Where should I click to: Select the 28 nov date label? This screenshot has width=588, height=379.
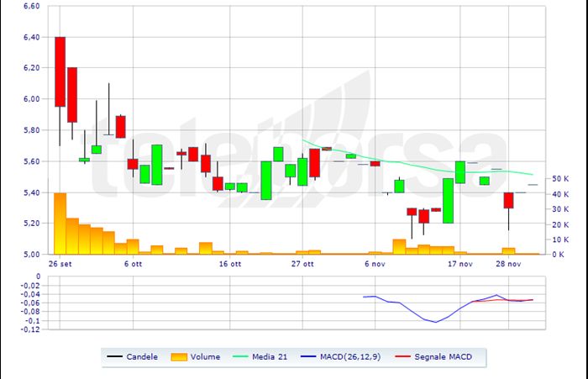coord(508,263)
